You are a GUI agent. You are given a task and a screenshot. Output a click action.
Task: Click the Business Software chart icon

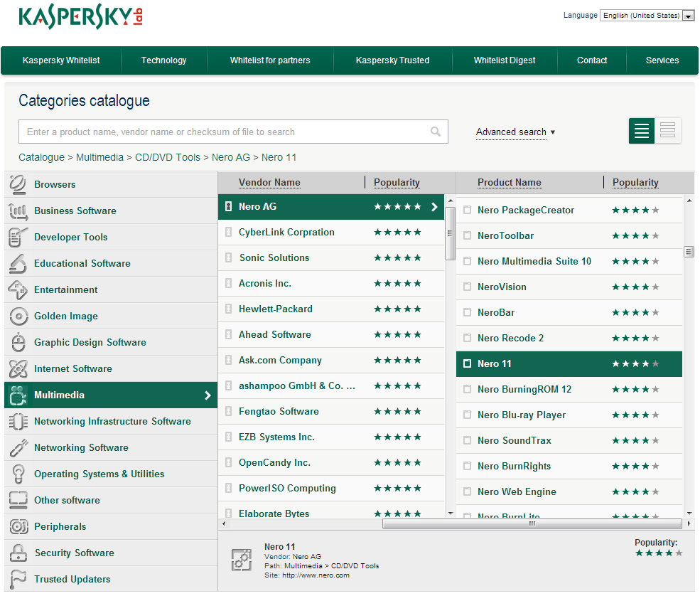pos(18,211)
